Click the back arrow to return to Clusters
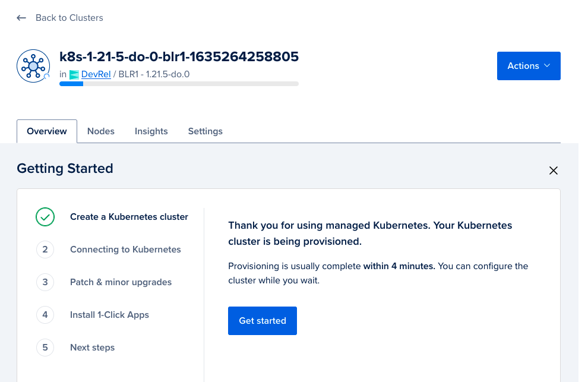Screen dimensions: 588x382 tap(21, 18)
